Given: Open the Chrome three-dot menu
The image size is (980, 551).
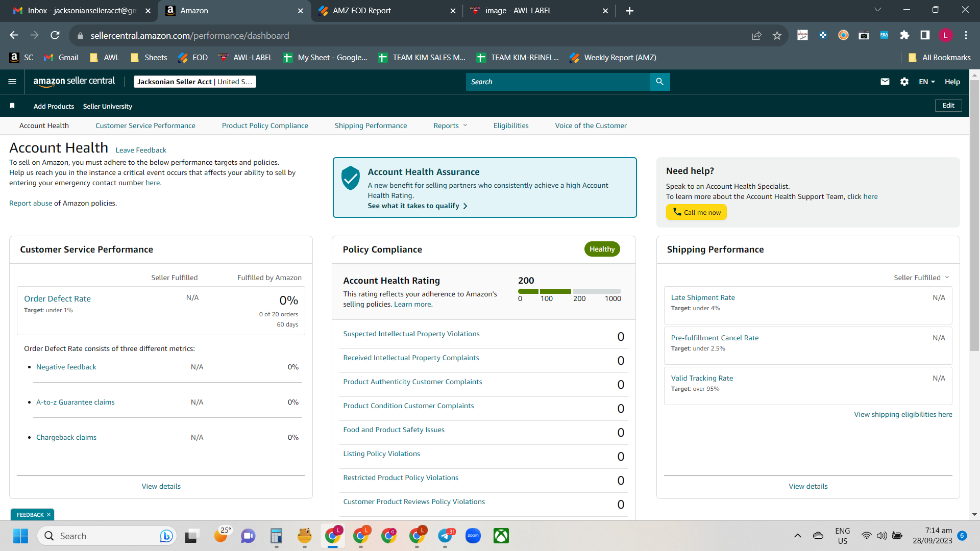Looking at the screenshot, I should click(x=966, y=35).
